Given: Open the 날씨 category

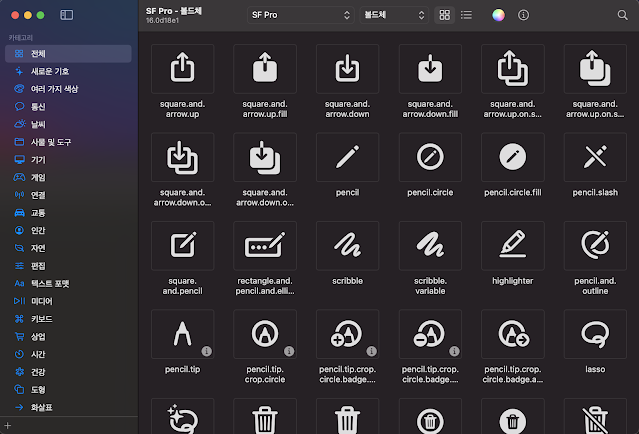Looking at the screenshot, I should pos(68,124).
